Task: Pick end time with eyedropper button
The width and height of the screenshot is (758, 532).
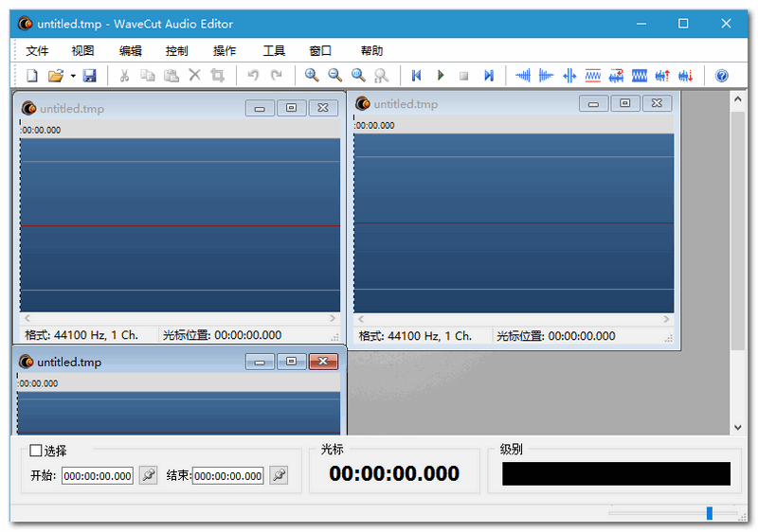Action: coord(279,475)
